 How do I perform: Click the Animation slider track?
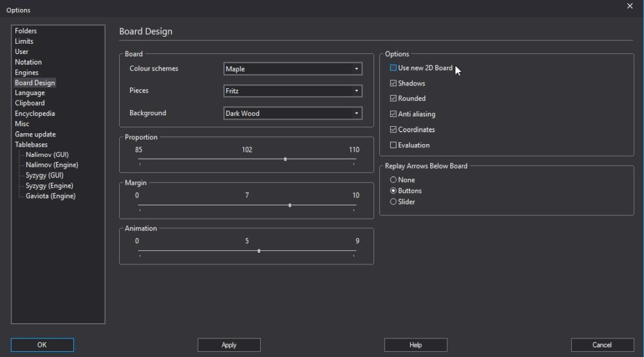tap(193, 251)
